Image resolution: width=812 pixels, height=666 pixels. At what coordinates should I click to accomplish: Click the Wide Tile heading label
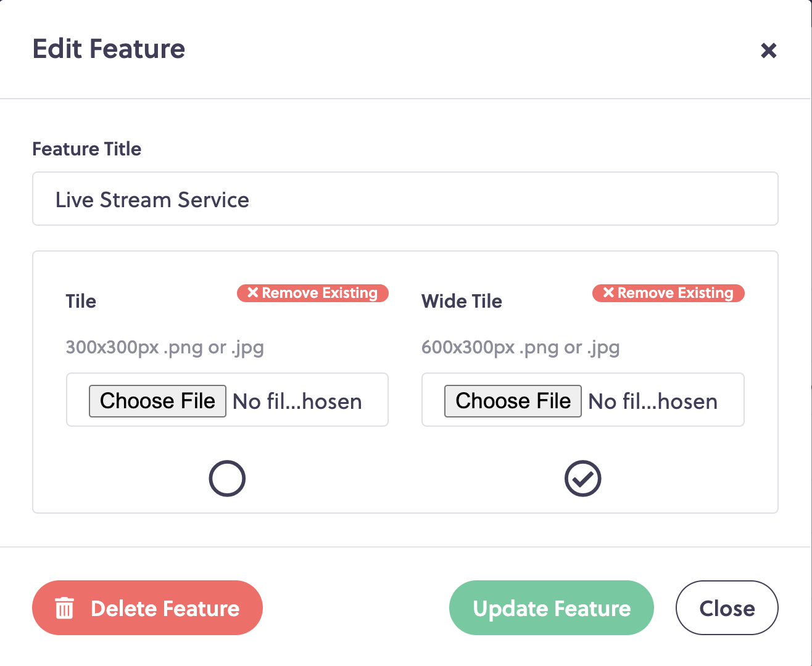pyautogui.click(x=462, y=301)
